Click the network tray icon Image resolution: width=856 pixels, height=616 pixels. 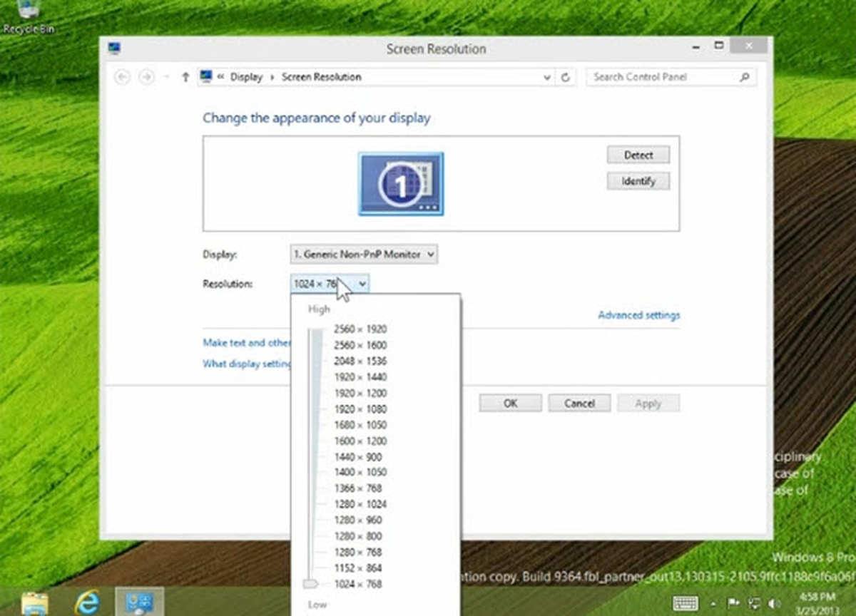coord(753,603)
